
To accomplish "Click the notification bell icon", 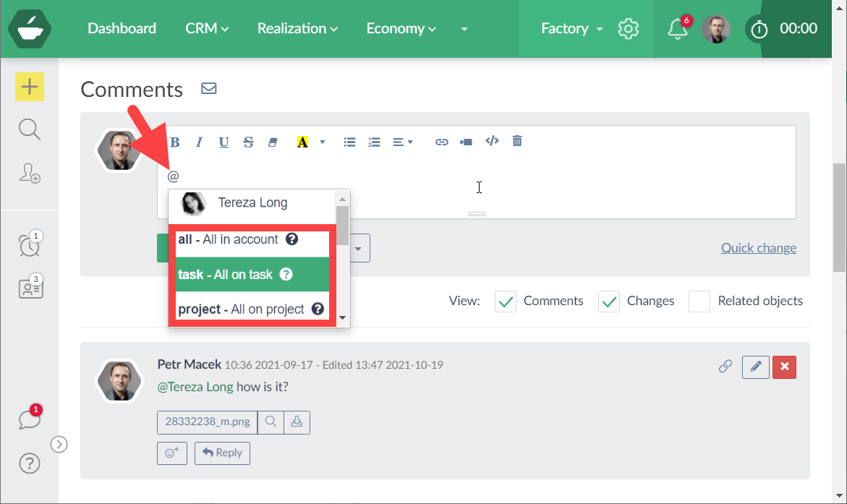I will coord(677,29).
